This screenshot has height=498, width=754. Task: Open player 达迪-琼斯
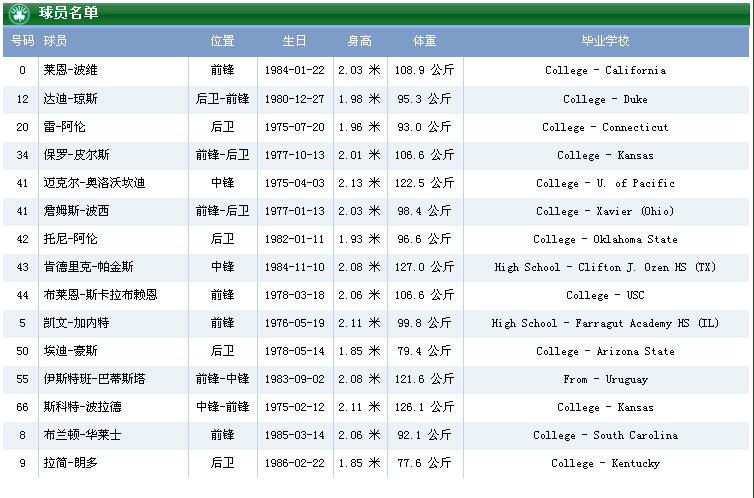pyautogui.click(x=70, y=99)
